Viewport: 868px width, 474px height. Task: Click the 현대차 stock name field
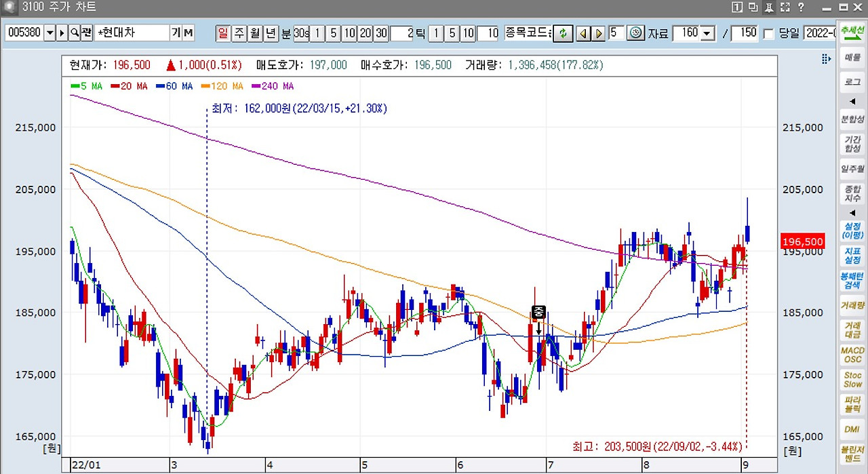point(132,33)
